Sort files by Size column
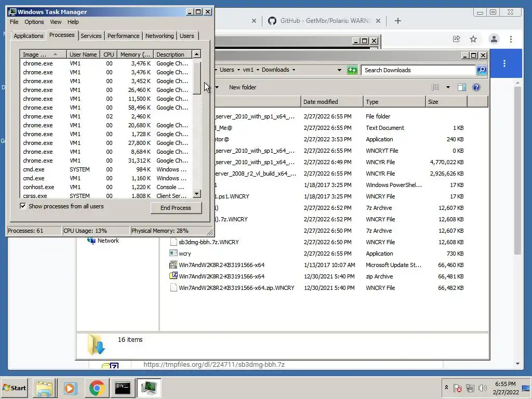This screenshot has width=532, height=399. coord(446,102)
